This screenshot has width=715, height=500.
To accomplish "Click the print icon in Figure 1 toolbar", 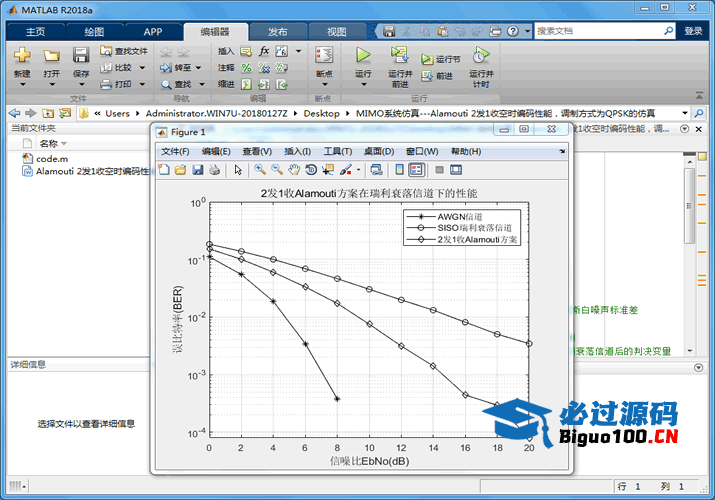I will click(x=214, y=170).
